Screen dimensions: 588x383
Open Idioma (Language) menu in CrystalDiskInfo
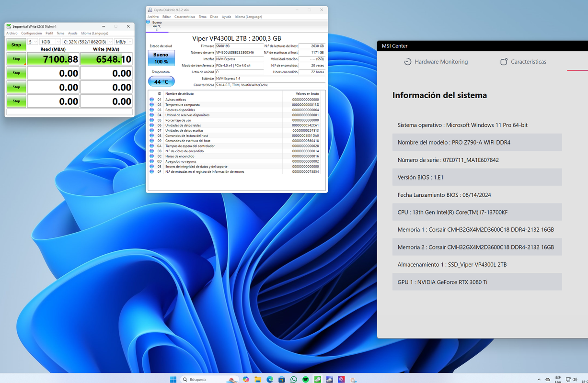click(x=248, y=17)
